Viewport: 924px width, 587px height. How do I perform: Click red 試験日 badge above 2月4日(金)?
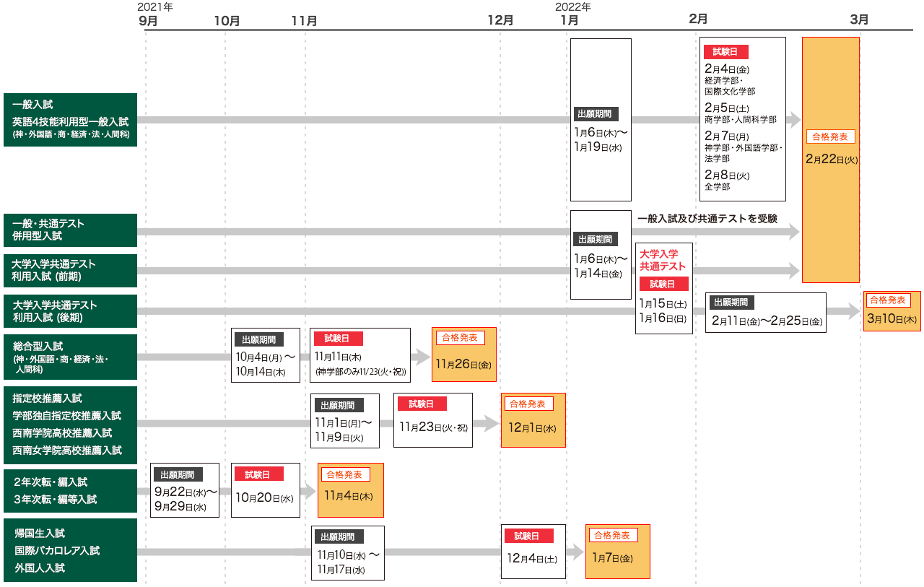[x=725, y=52]
